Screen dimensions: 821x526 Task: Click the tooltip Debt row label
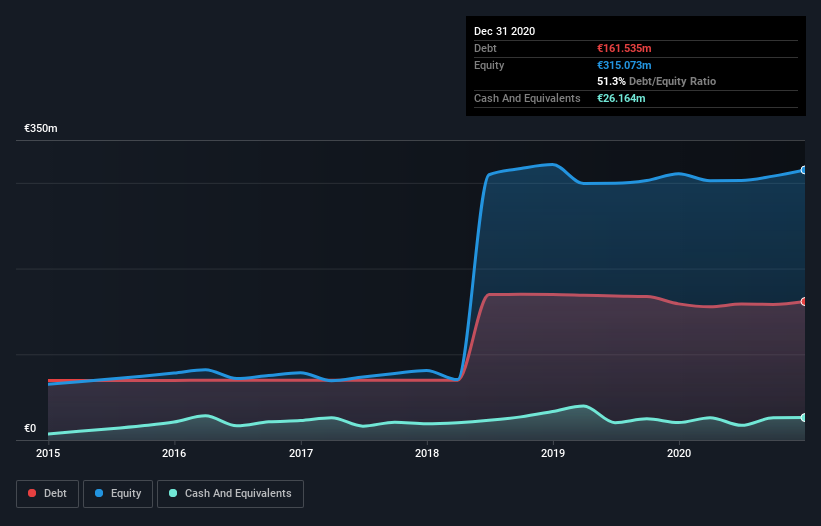(485, 48)
